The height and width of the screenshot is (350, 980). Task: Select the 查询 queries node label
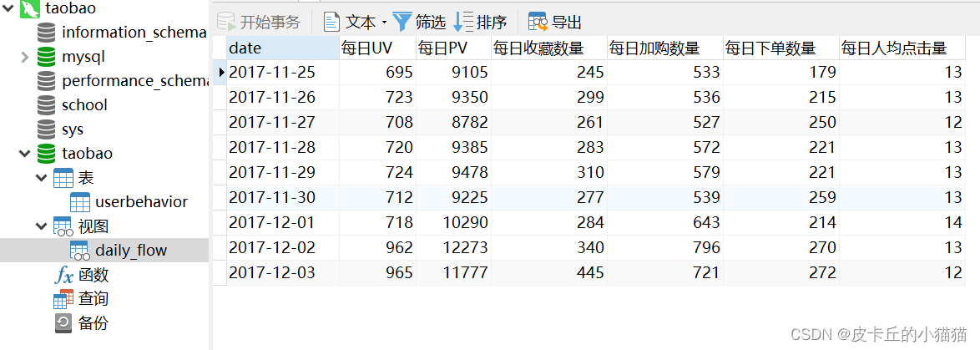(x=93, y=299)
